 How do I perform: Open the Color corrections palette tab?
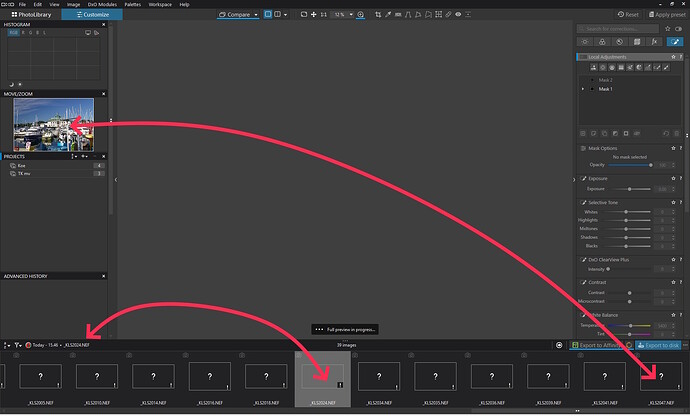pyautogui.click(x=602, y=42)
